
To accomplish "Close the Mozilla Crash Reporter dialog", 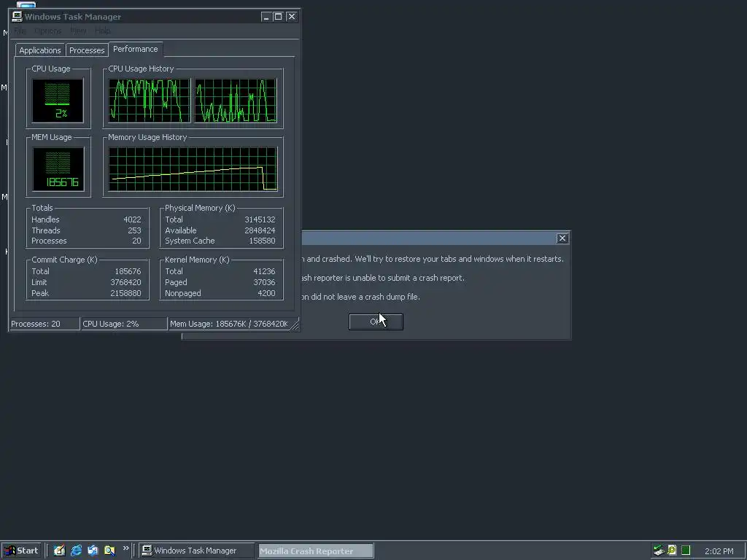I will [x=562, y=238].
